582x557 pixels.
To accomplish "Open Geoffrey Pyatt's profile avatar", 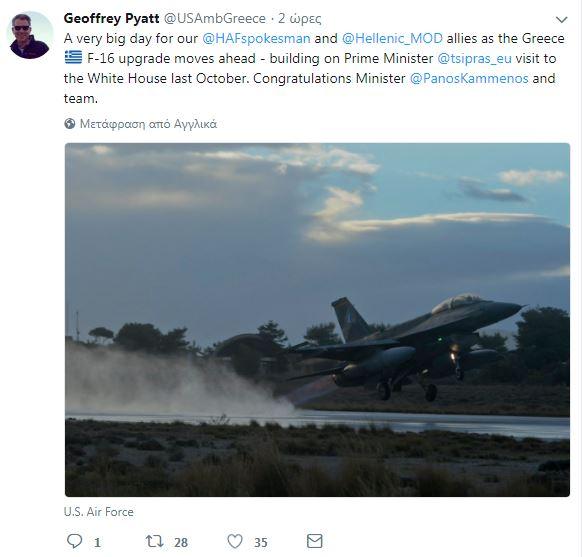I will 30,35.
